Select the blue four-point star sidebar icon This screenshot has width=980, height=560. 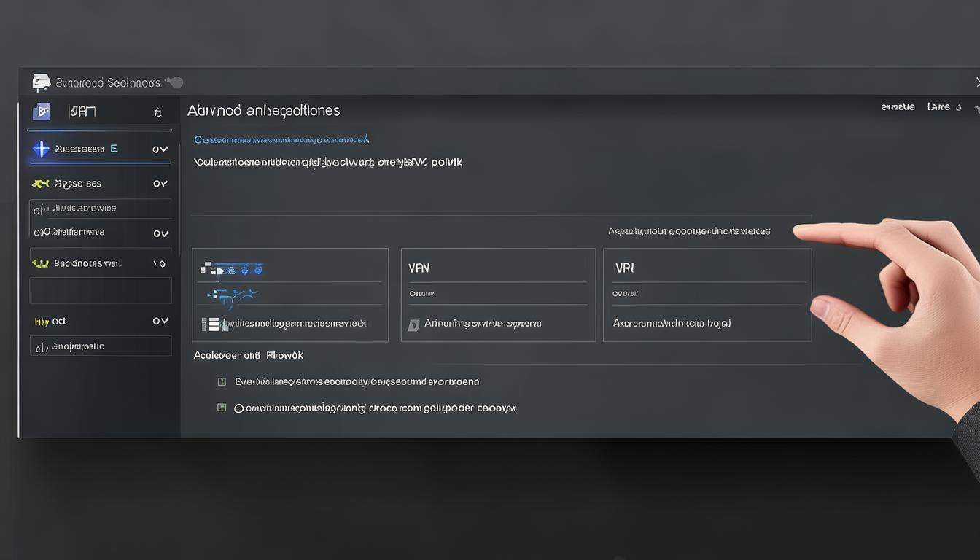tap(42, 149)
